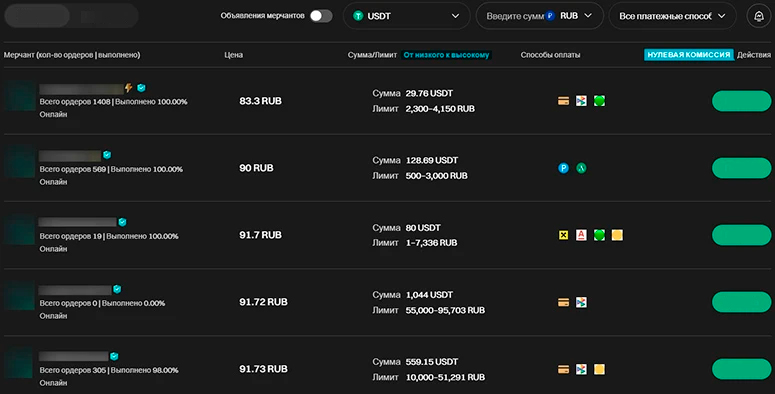Click green action button for 90 RUB offer
Image resolution: width=775 pixels, height=394 pixels.
click(741, 168)
